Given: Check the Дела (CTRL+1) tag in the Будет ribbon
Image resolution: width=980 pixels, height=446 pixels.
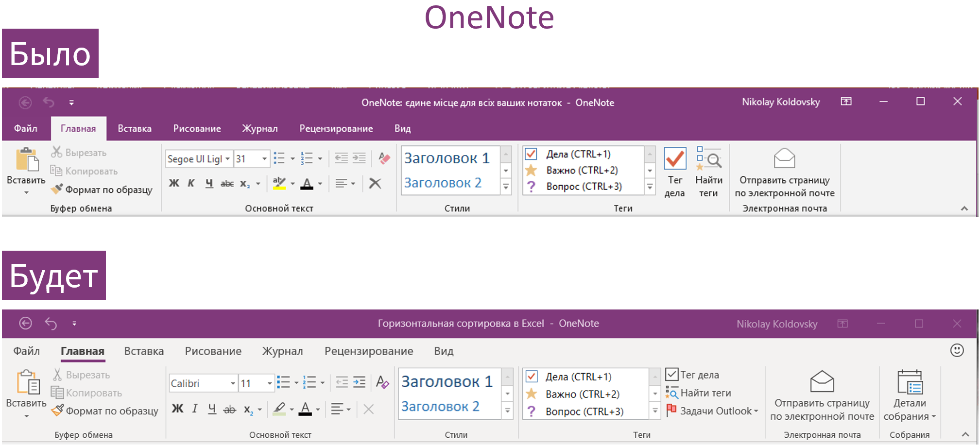Looking at the screenshot, I should tap(532, 377).
